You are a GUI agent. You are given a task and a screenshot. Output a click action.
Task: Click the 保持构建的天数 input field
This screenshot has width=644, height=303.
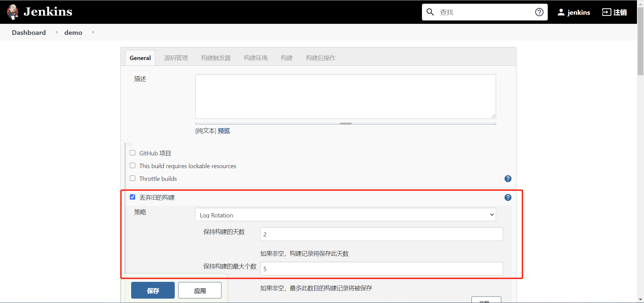pos(381,234)
